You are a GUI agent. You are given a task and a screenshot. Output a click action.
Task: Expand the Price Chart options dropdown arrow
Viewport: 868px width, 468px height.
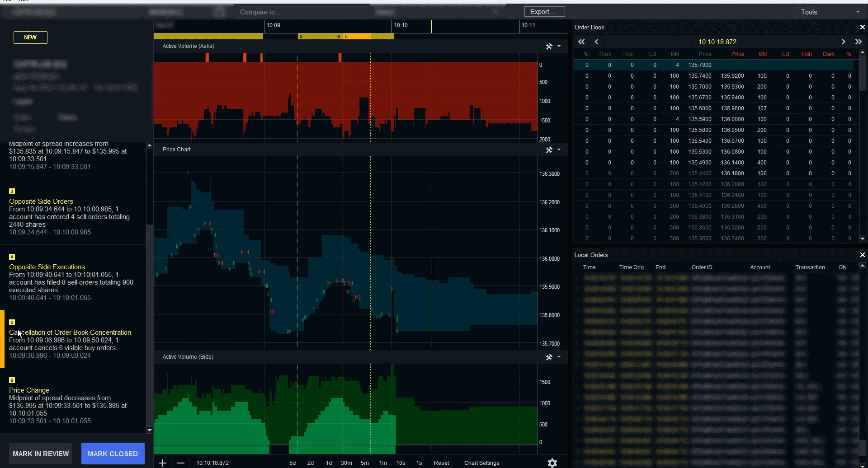click(559, 150)
